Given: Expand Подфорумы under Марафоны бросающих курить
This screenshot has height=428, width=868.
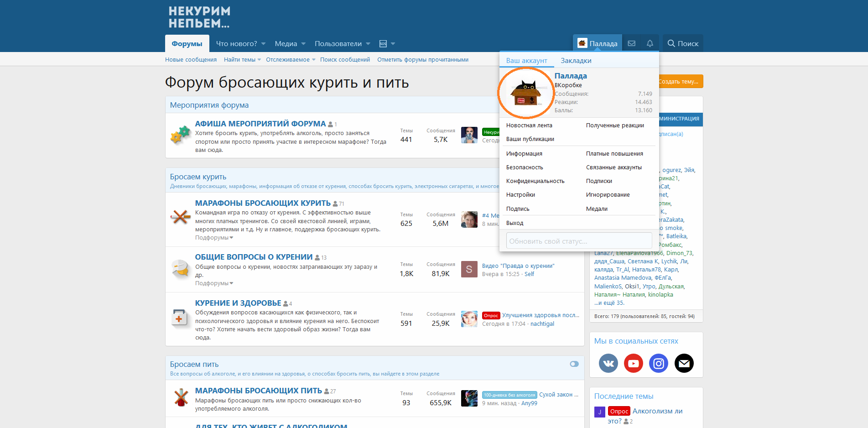Looking at the screenshot, I should 214,238.
